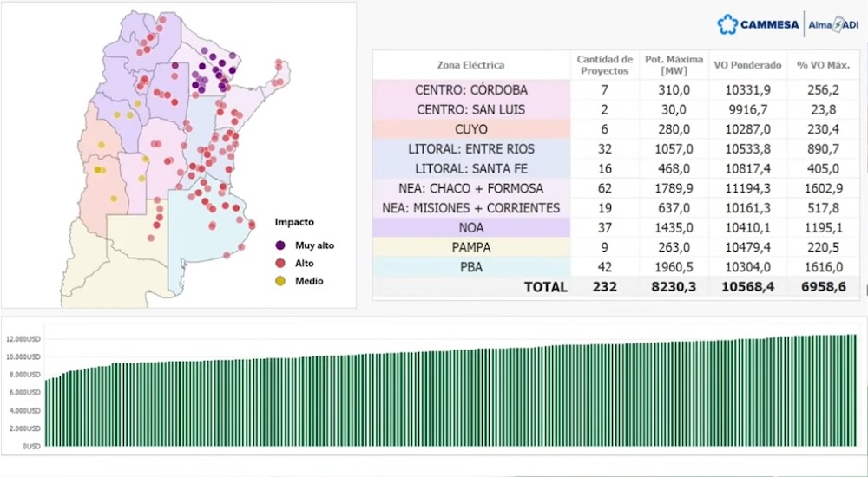Click the TOTAL row label
868x477 pixels.
click(x=546, y=287)
